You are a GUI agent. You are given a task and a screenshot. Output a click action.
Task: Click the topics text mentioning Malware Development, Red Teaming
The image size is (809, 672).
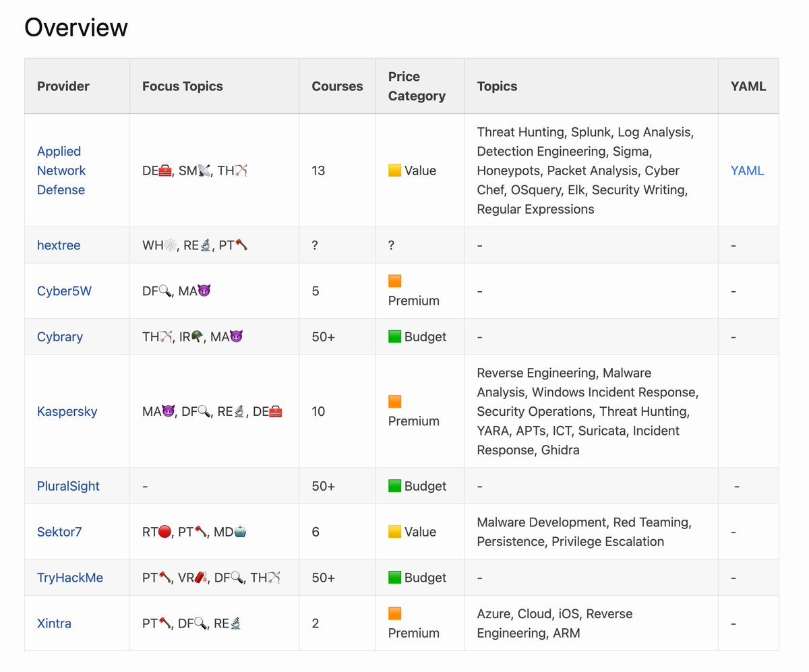584,532
